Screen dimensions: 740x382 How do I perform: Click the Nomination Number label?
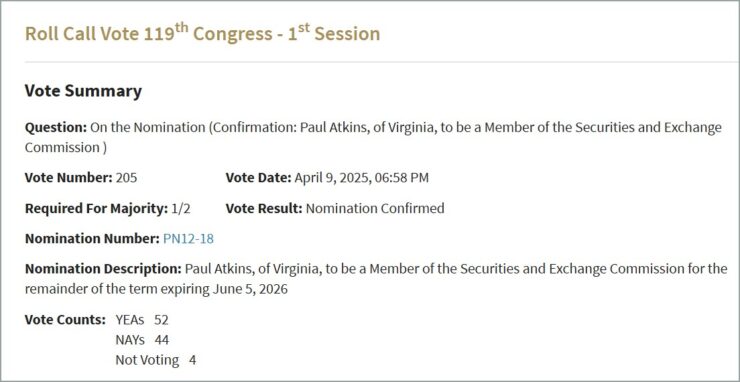coord(92,239)
